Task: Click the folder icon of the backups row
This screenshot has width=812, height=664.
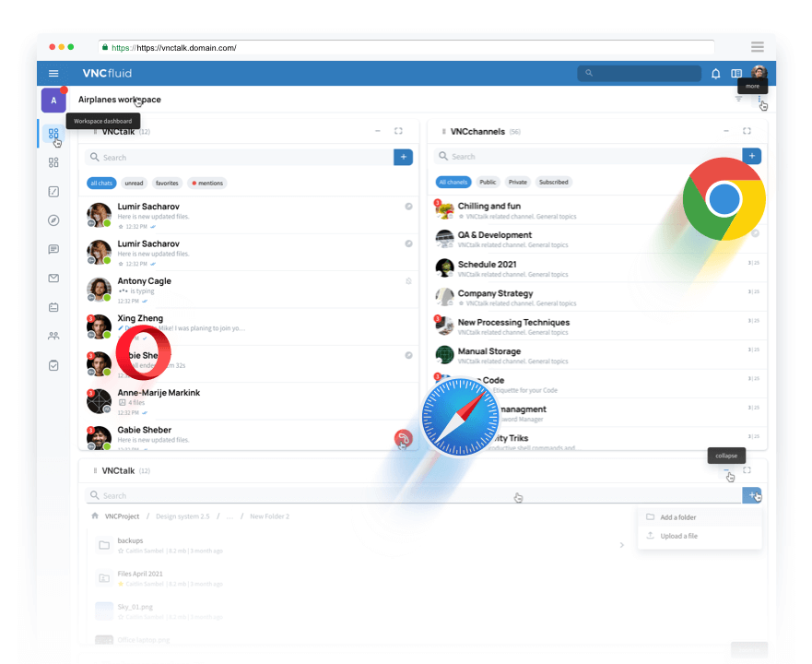Action: (x=104, y=545)
